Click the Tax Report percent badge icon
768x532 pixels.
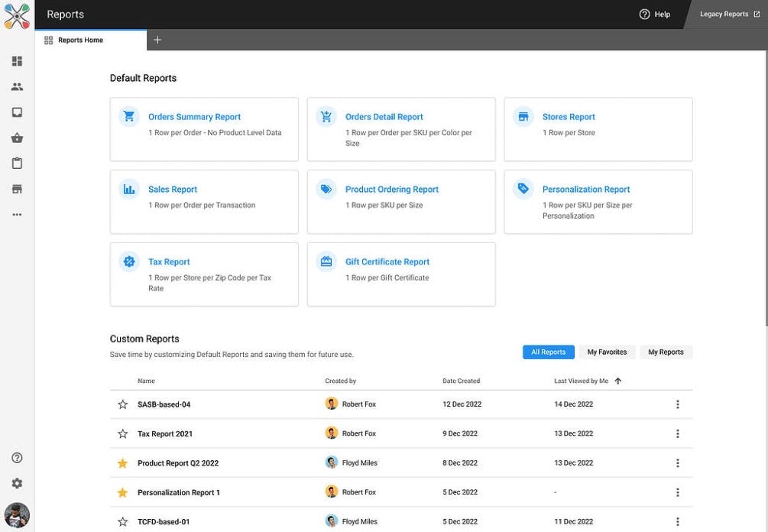128,261
